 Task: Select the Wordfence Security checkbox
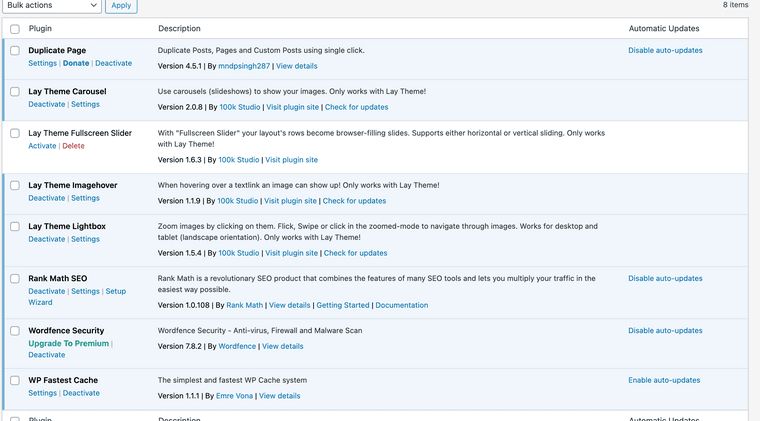(x=14, y=330)
